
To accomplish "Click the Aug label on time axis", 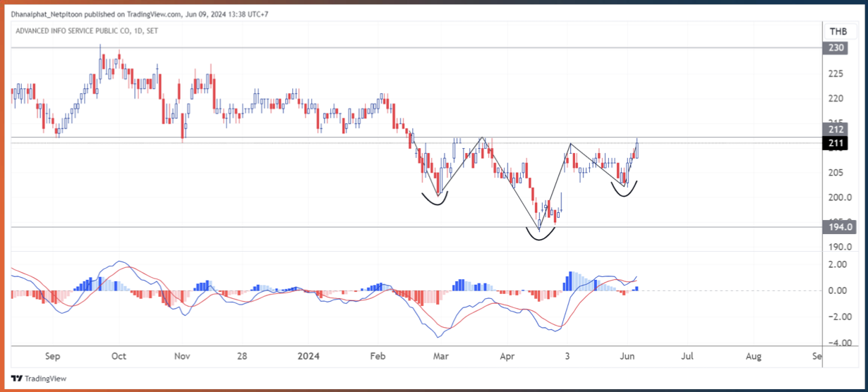I will coord(754,357).
